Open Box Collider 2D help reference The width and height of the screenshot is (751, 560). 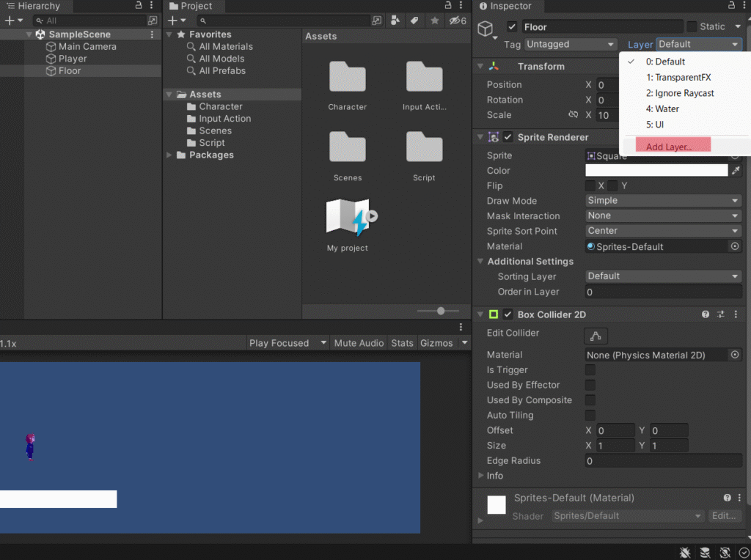[706, 314]
